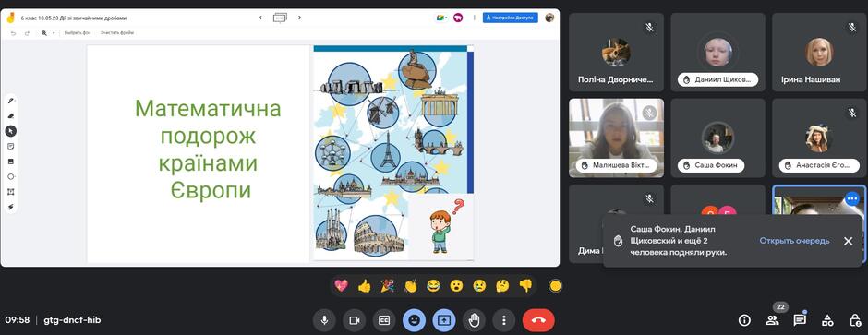Open Jamboard more actions menu

475,18
